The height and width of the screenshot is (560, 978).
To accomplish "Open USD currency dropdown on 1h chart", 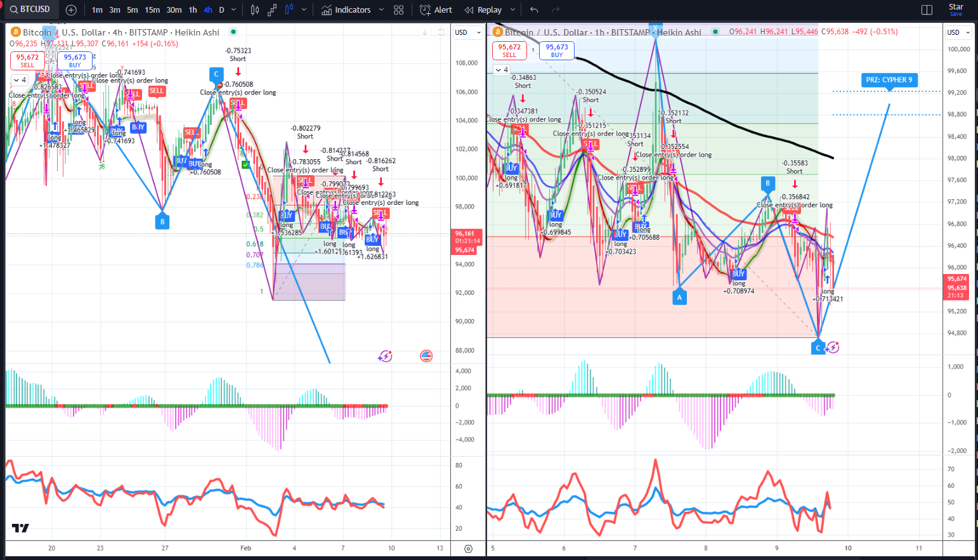I will click(x=958, y=32).
